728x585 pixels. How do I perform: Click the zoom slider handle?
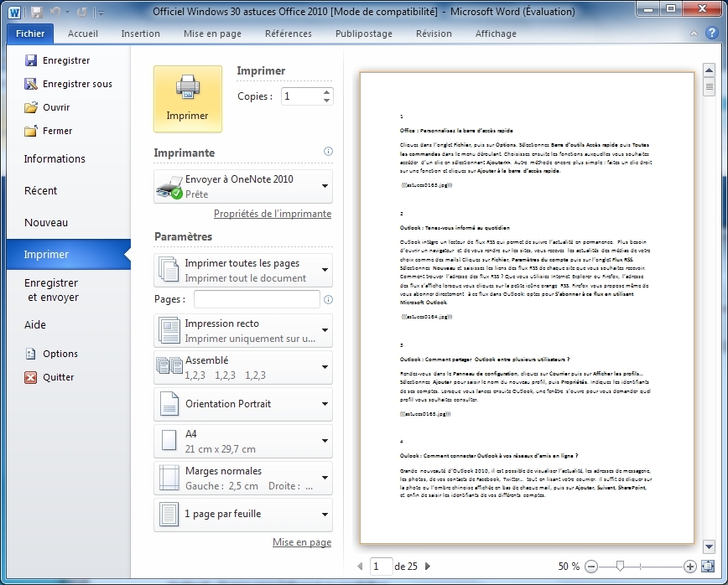(620, 566)
